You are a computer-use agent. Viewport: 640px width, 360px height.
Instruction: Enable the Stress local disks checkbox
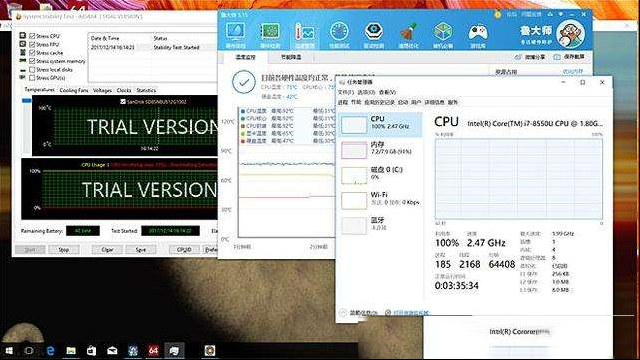(x=32, y=70)
